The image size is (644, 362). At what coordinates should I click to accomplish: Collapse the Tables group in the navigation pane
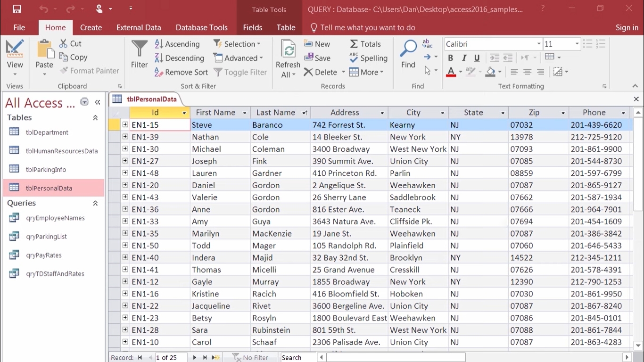pyautogui.click(x=95, y=117)
